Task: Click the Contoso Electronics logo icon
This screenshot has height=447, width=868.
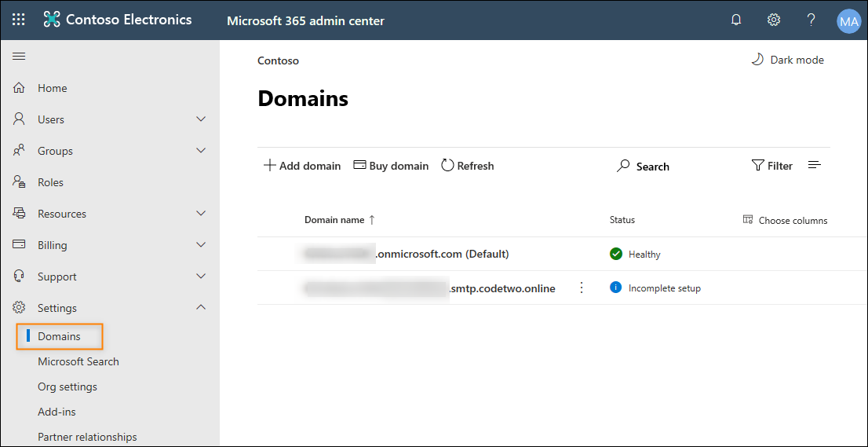Action: coord(52,20)
